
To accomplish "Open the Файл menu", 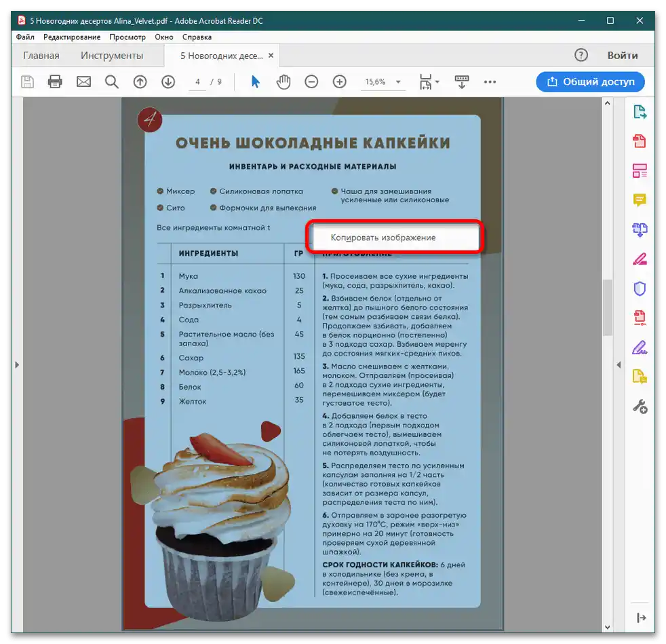I will coord(25,37).
